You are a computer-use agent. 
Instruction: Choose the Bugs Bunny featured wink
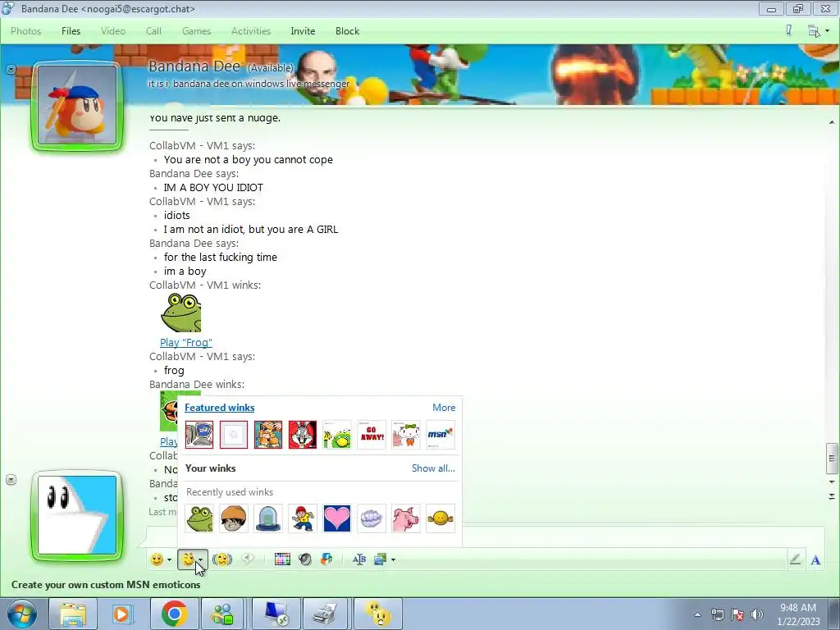point(302,435)
